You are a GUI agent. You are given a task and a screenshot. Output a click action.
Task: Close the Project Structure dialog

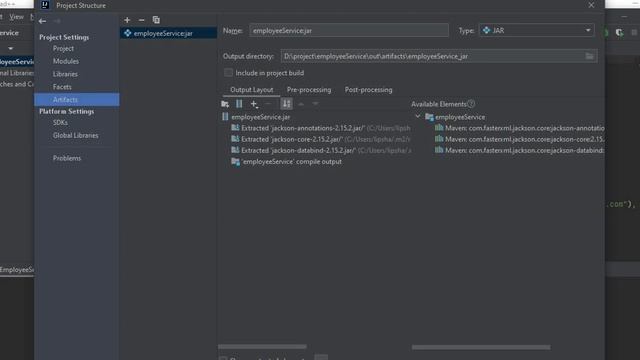[x=591, y=5]
